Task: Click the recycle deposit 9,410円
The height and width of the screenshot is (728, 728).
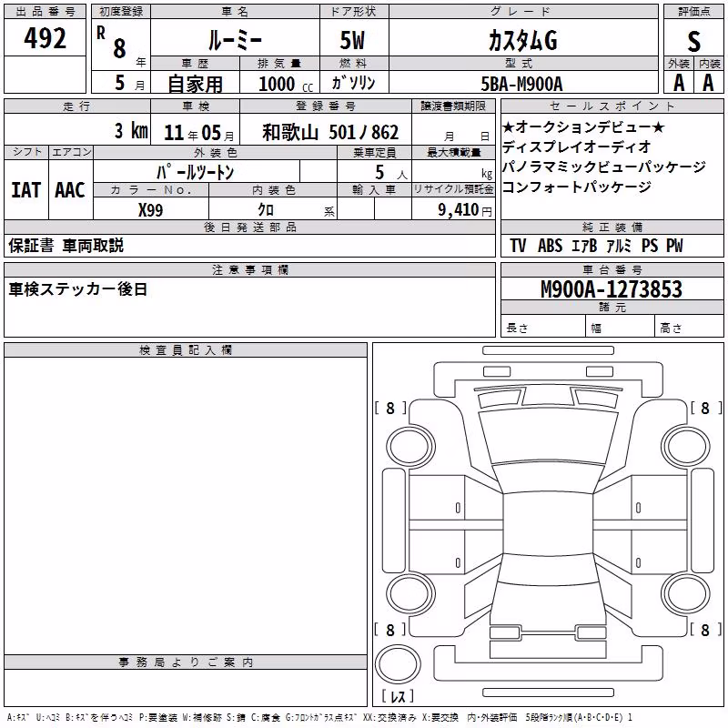Action: pyautogui.click(x=464, y=209)
